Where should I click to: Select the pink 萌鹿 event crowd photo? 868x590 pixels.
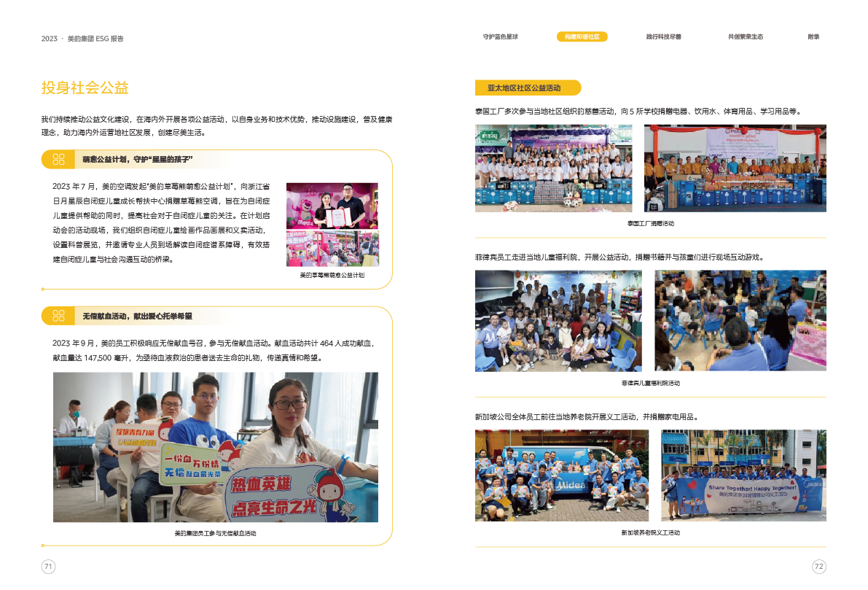pyautogui.click(x=332, y=249)
